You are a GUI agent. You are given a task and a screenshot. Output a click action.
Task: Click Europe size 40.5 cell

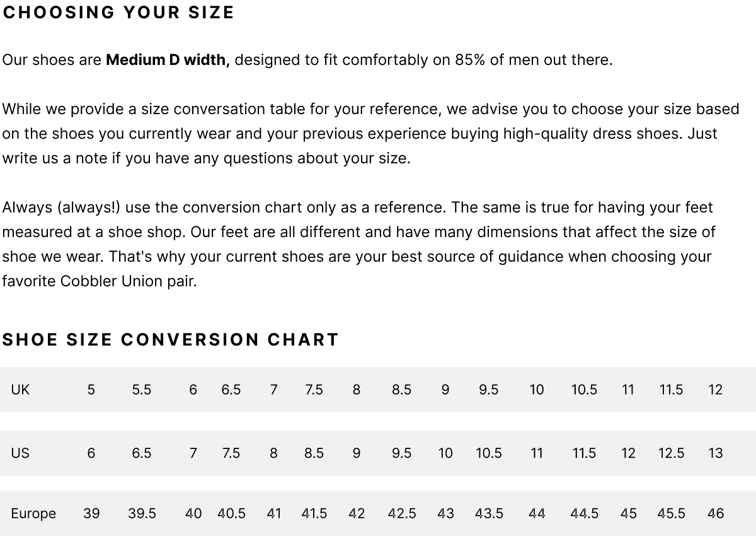[231, 513]
